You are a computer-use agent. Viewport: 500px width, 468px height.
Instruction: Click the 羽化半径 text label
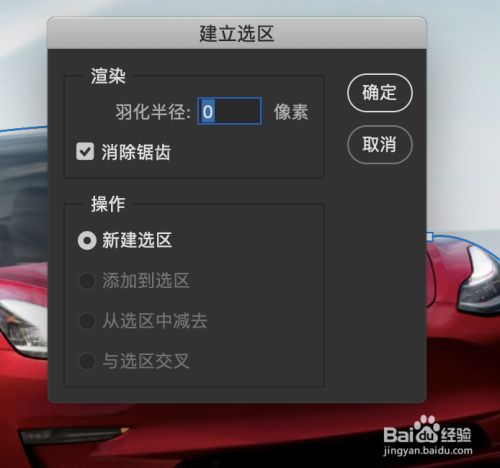[x=153, y=112]
